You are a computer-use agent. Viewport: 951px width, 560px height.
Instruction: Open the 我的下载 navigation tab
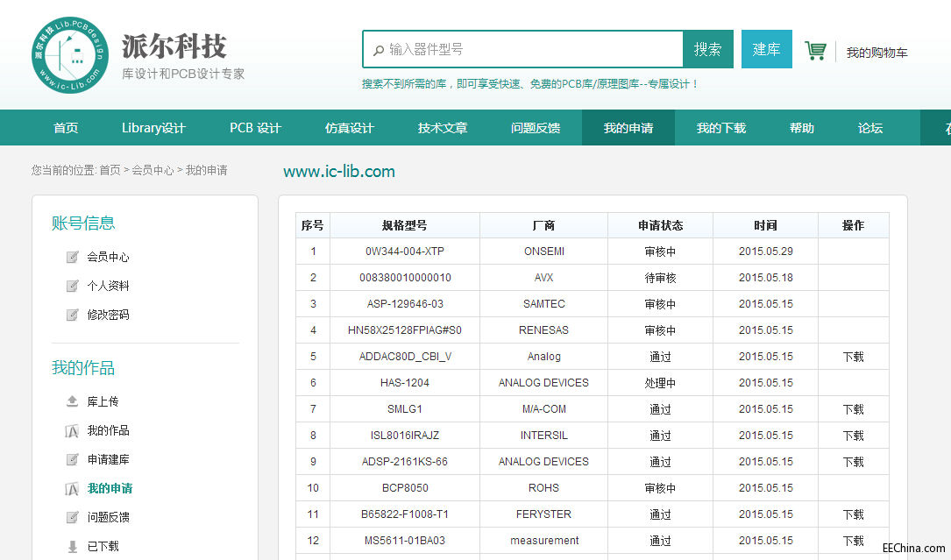pyautogui.click(x=721, y=128)
